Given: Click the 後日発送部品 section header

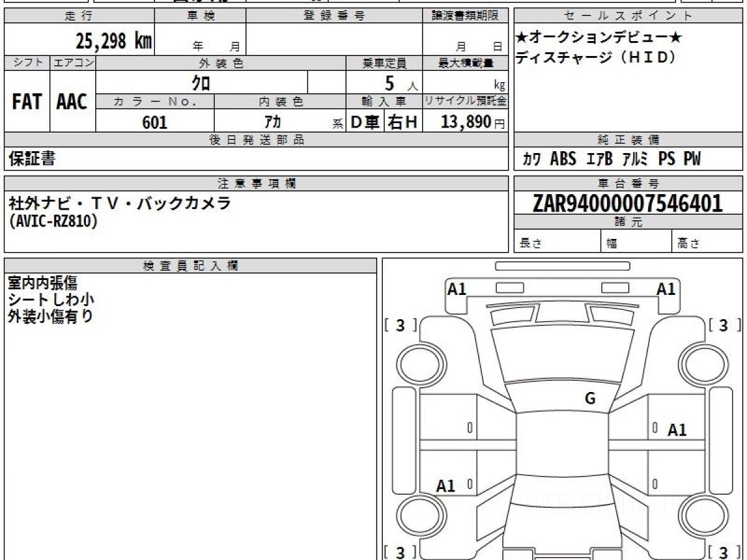Looking at the screenshot, I should point(256,140).
